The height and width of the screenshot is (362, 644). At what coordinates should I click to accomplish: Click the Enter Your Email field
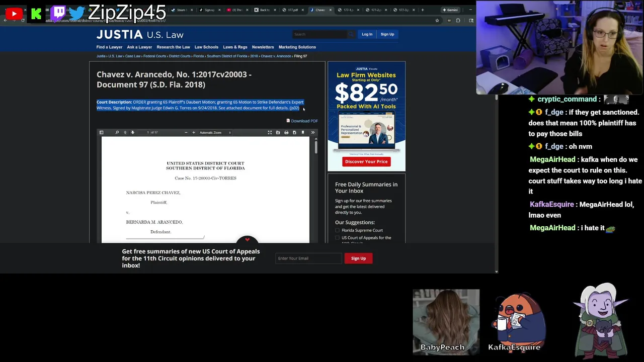(308, 258)
